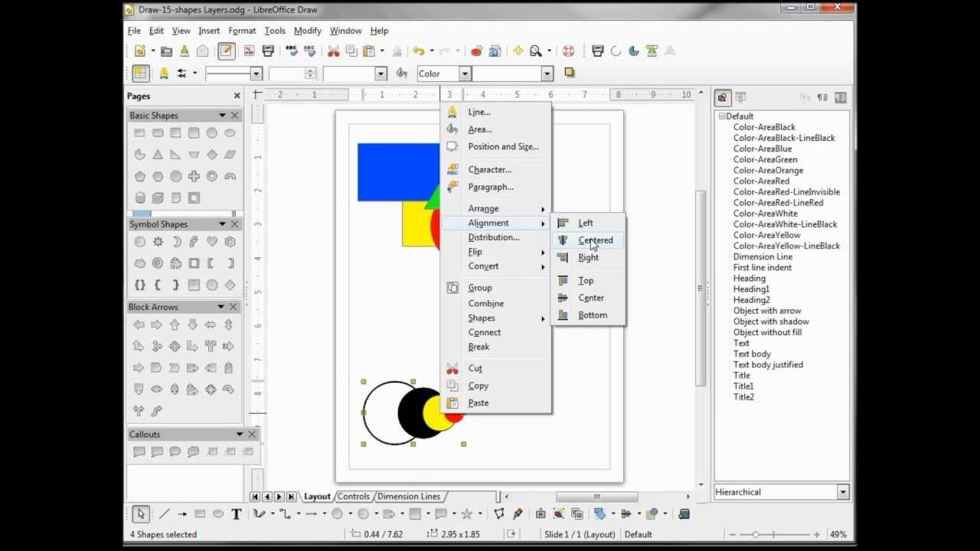Select Dimension Line style
Viewport: 980px width, 551px height.
point(763,257)
